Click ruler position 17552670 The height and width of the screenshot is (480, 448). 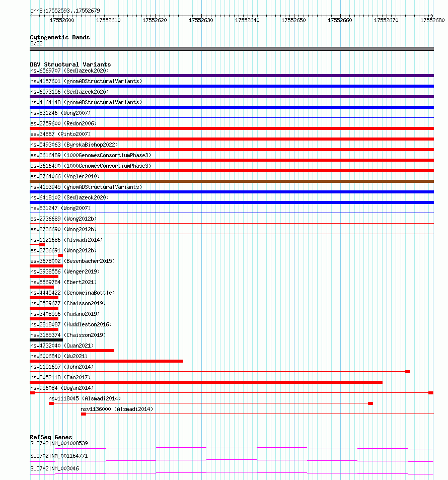386,20
